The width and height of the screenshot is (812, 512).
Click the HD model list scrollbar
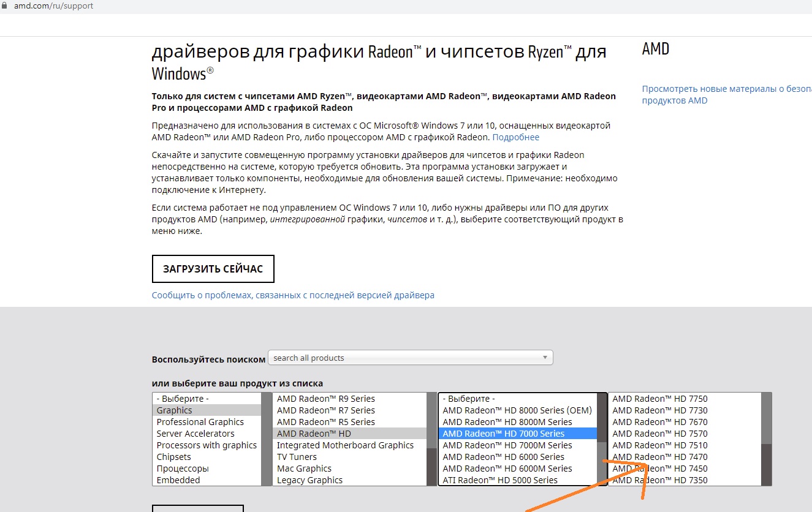coord(766,439)
